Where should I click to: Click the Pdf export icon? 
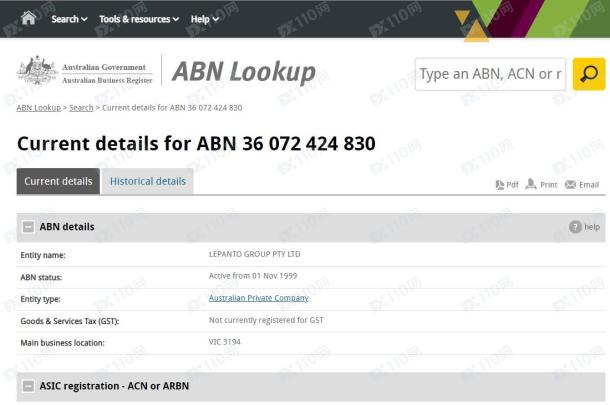pos(500,185)
